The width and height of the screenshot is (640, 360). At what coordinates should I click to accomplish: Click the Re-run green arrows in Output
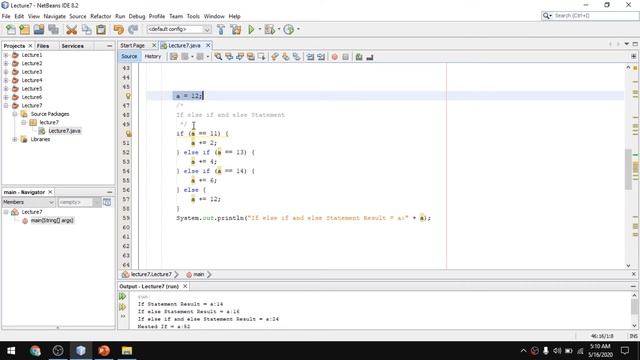click(122, 296)
